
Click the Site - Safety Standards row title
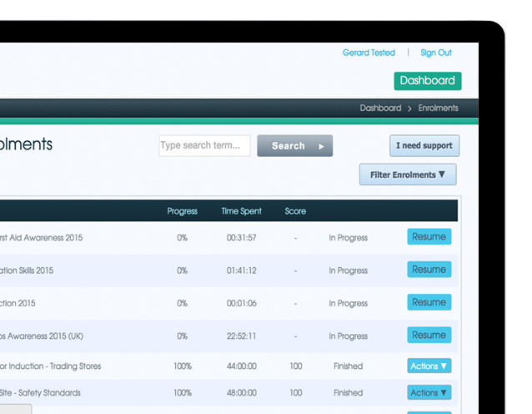(40, 393)
